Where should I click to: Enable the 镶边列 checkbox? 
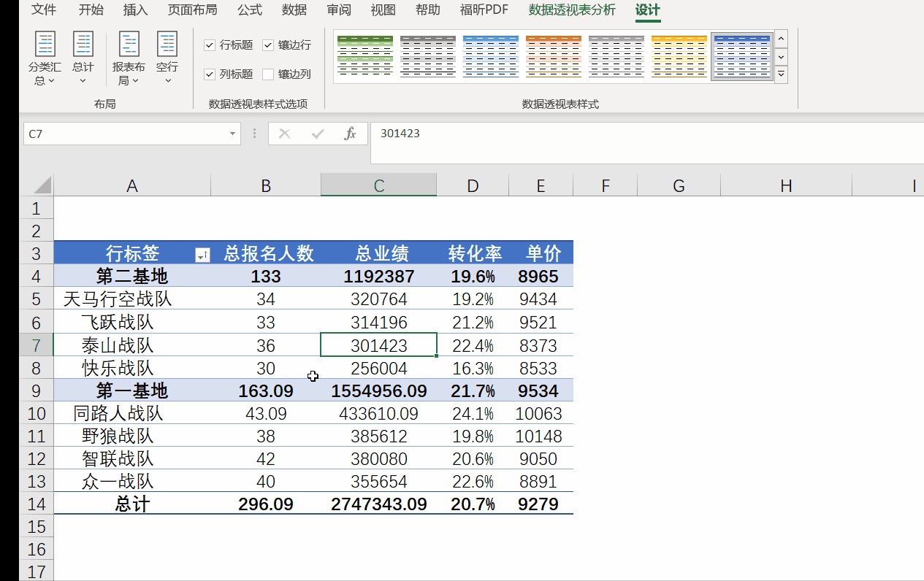(x=268, y=74)
